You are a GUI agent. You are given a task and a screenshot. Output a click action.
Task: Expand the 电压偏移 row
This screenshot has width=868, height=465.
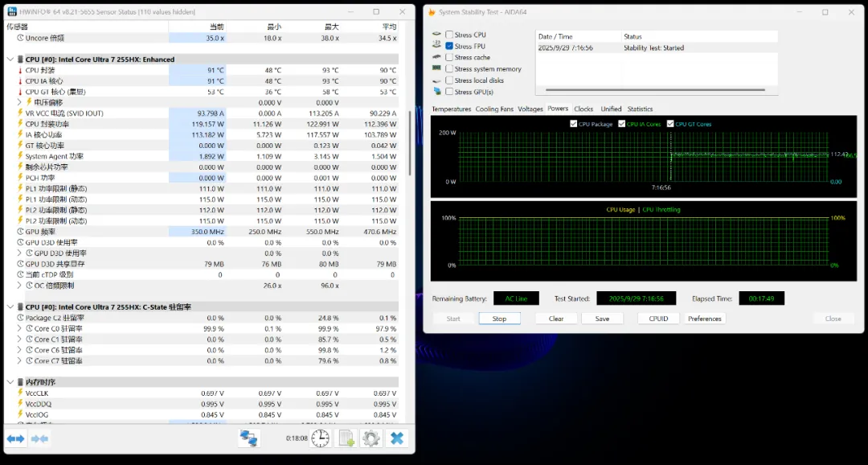tap(20, 102)
